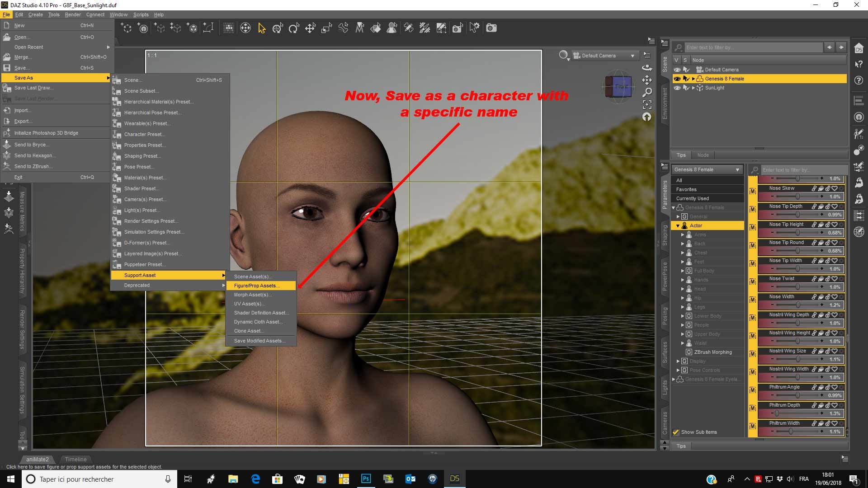Activate the Universal manipulation tool
Image resolution: width=868 pixels, height=488 pixels.
click(x=278, y=28)
